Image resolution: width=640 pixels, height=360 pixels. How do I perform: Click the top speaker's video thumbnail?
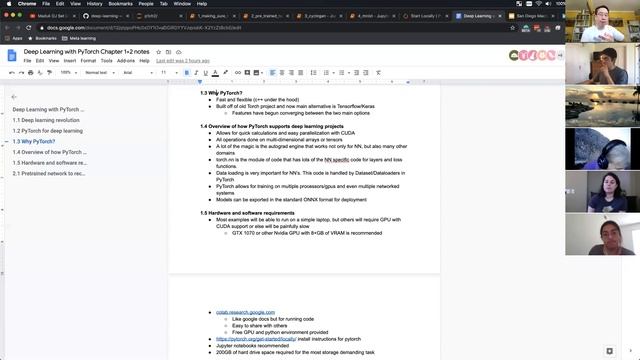pyautogui.click(x=602, y=21)
